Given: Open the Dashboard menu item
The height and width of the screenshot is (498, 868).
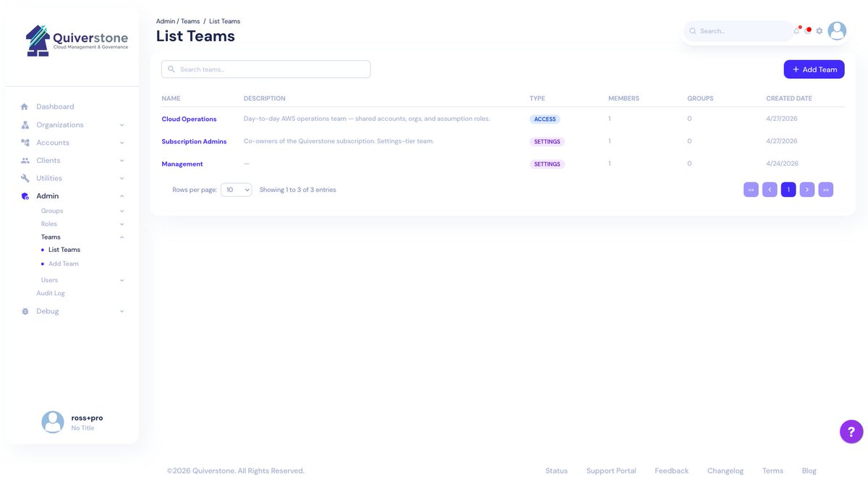Looking at the screenshot, I should [55, 106].
